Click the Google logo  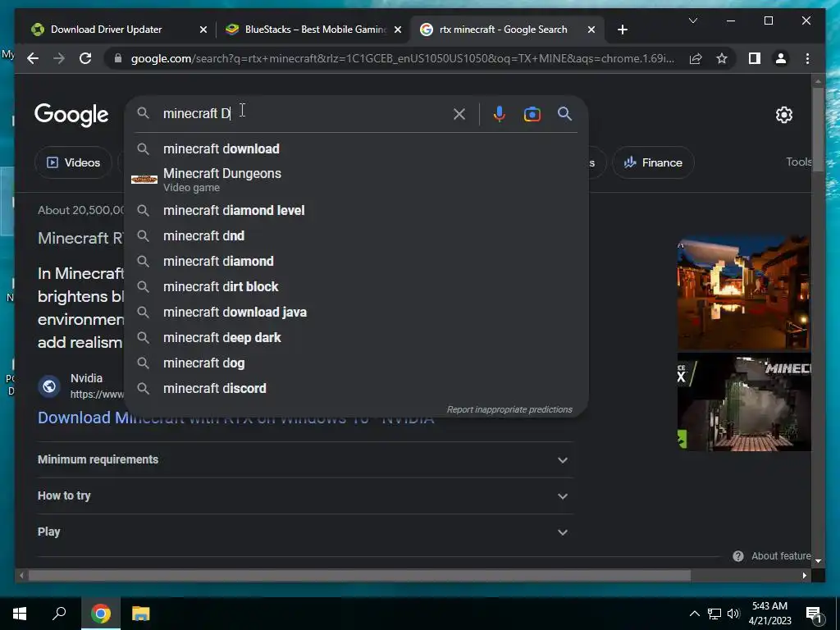click(x=71, y=115)
